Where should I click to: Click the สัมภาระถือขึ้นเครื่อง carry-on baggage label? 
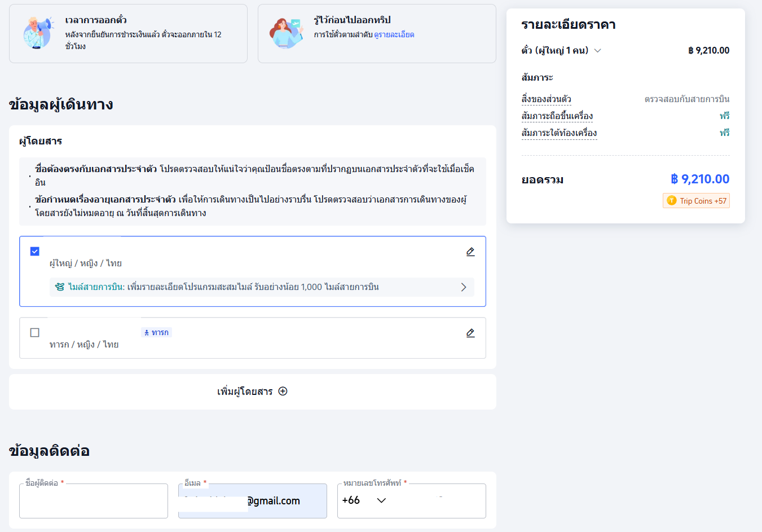(557, 116)
